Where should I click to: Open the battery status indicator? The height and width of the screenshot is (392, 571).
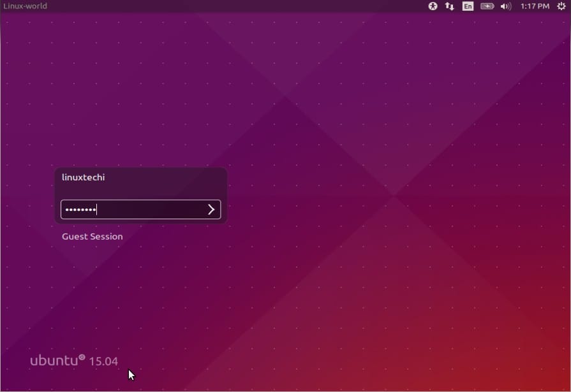click(487, 6)
